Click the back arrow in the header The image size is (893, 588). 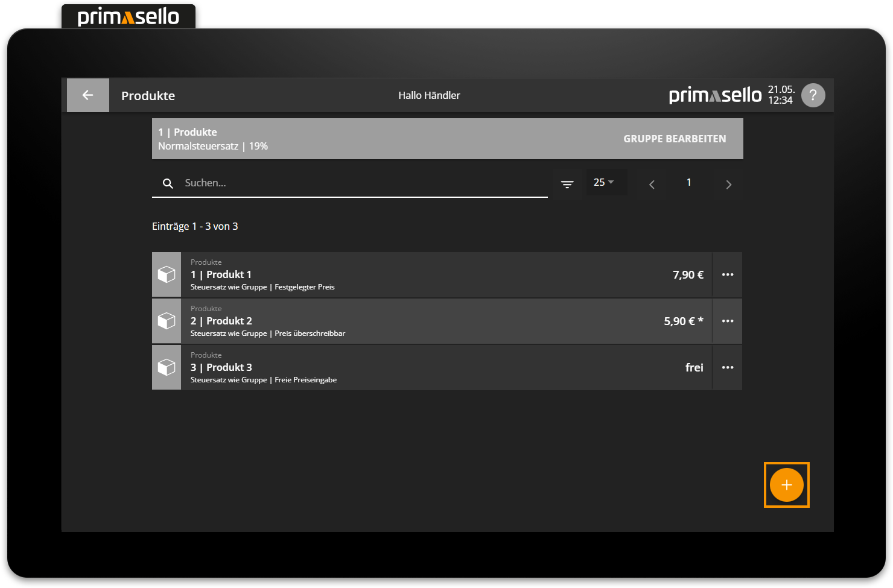87,95
